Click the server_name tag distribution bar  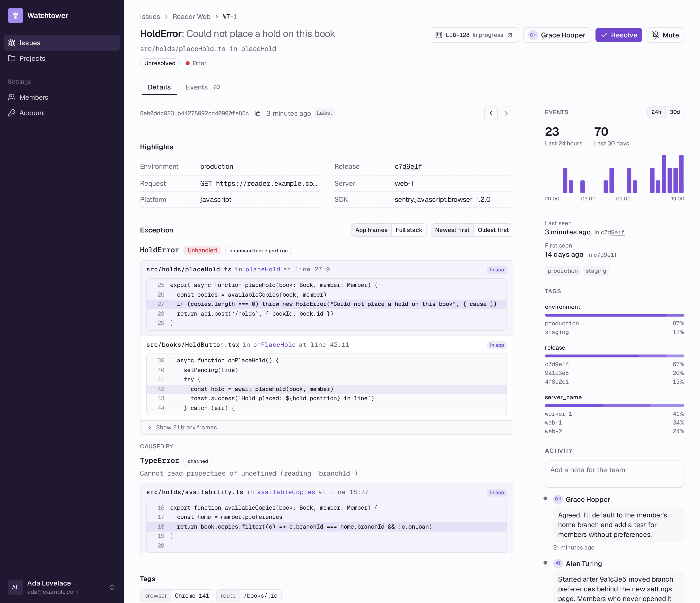tap(614, 406)
